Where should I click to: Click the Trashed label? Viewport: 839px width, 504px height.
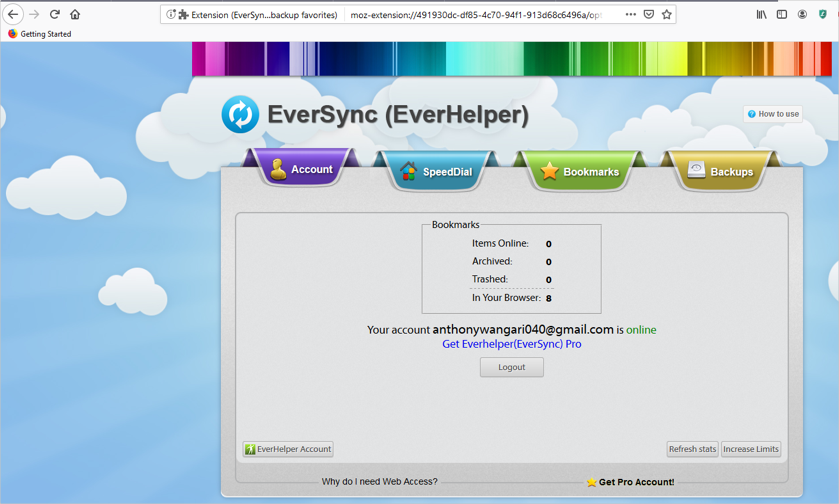click(x=490, y=279)
